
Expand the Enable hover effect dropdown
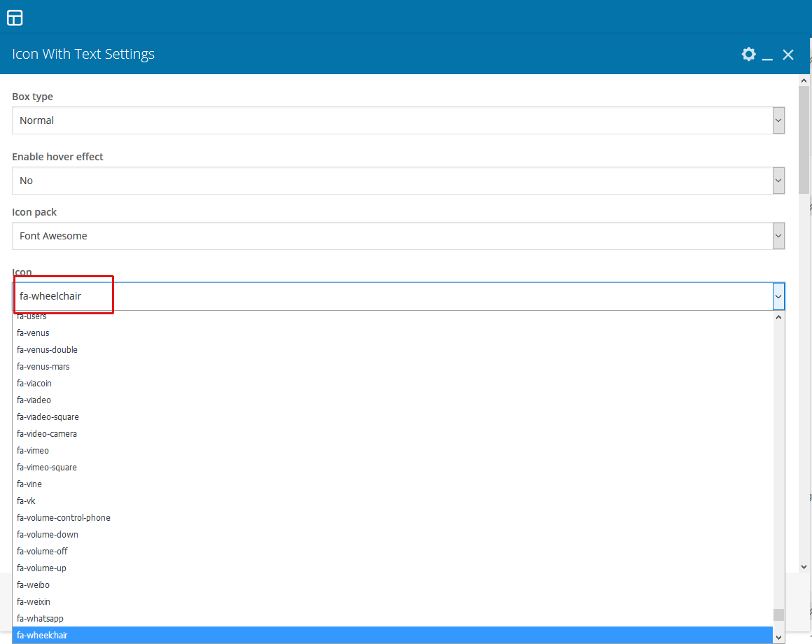pyautogui.click(x=398, y=181)
